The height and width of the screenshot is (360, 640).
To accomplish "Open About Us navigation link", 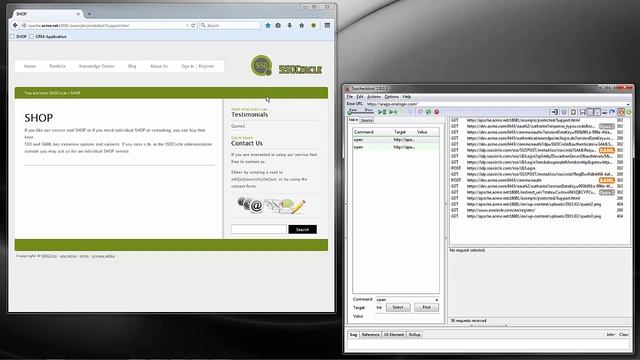I will [159, 66].
